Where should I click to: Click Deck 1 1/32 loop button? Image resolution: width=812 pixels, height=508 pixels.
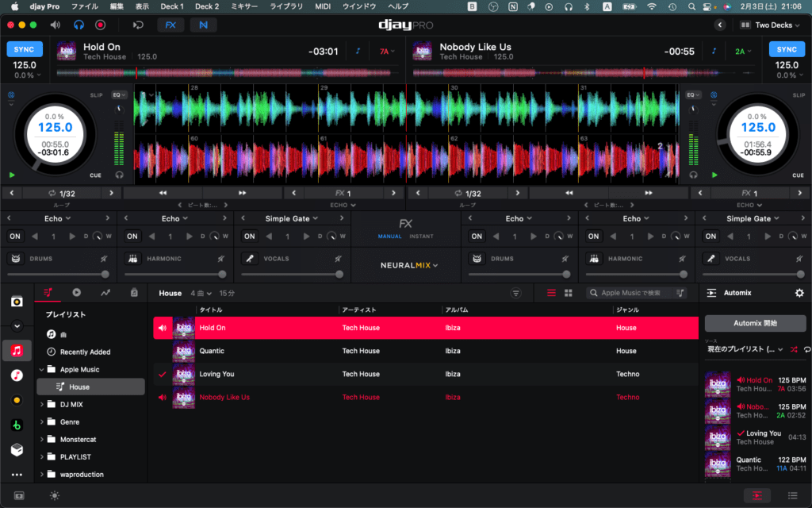62,194
